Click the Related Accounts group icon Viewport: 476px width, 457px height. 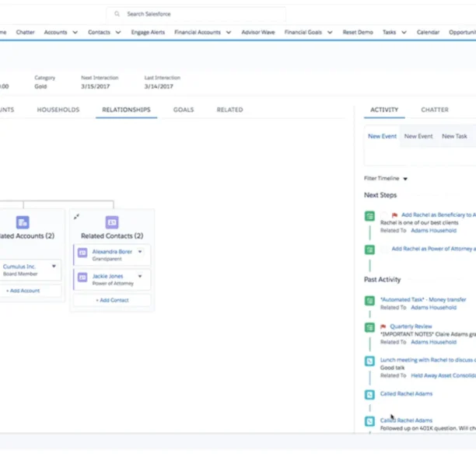click(x=23, y=222)
